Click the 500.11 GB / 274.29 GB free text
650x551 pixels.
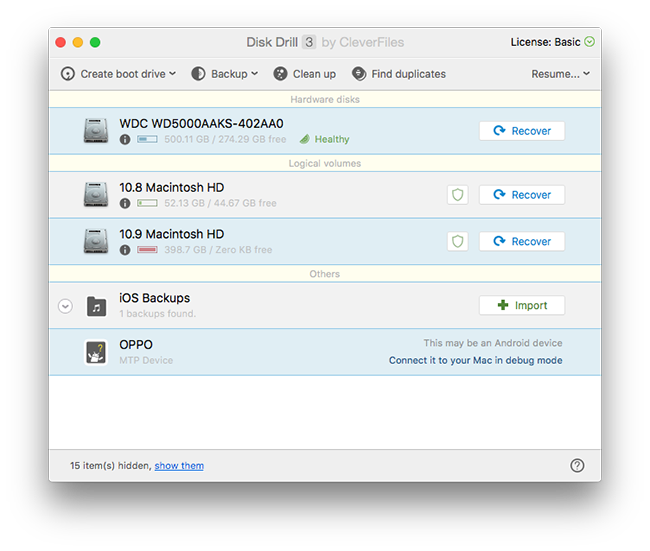(x=225, y=139)
